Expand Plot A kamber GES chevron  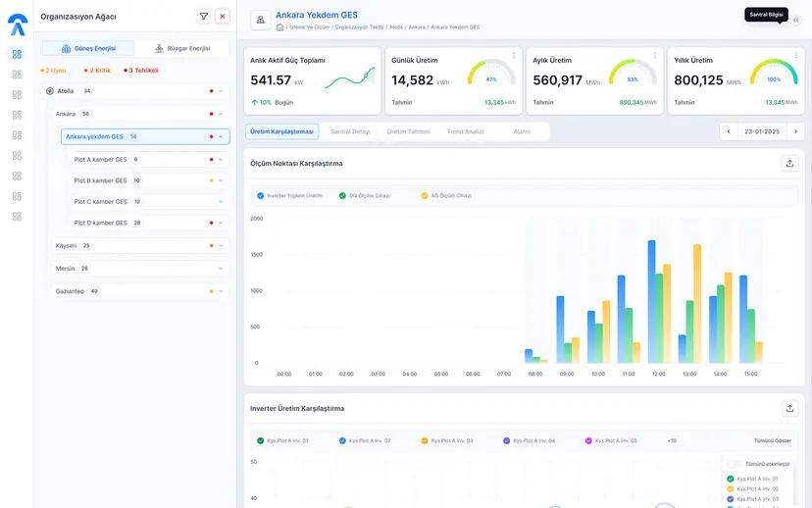pos(221,160)
